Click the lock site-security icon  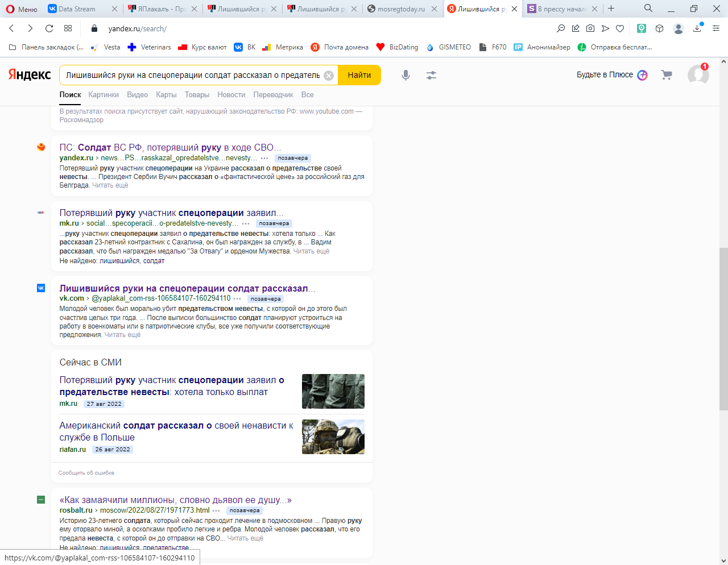click(94, 28)
